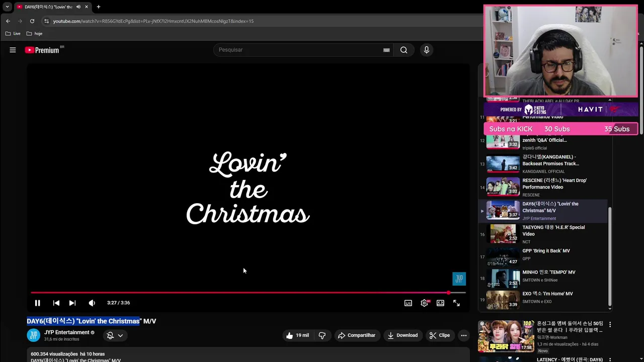Open Workman recommended video thumbnail
The height and width of the screenshot is (362, 644).
[x=506, y=336]
